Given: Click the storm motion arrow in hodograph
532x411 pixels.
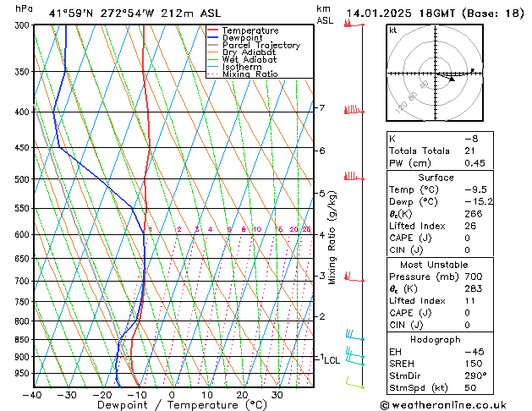Looking at the screenshot, I should pyautogui.click(x=452, y=79).
